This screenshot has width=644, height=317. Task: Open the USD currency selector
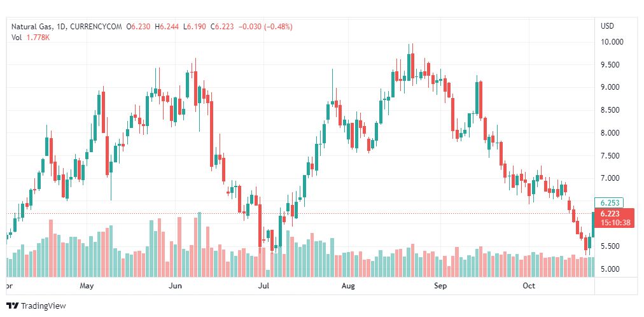click(x=607, y=26)
